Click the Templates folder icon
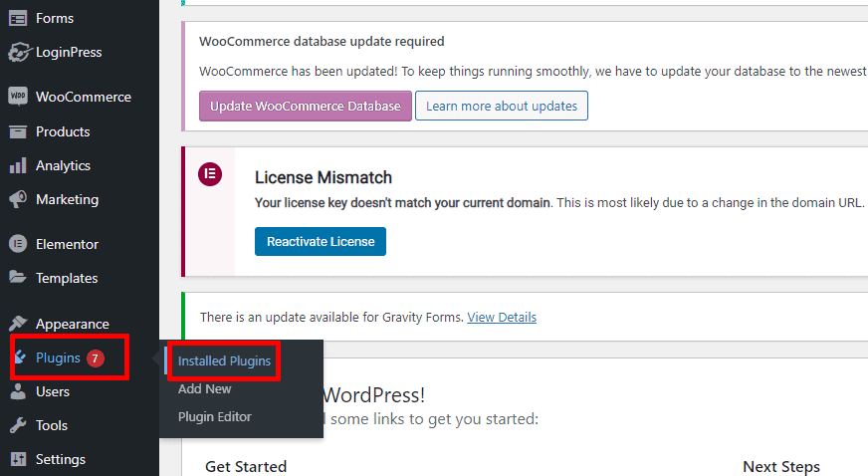The width and height of the screenshot is (868, 476). [17, 278]
